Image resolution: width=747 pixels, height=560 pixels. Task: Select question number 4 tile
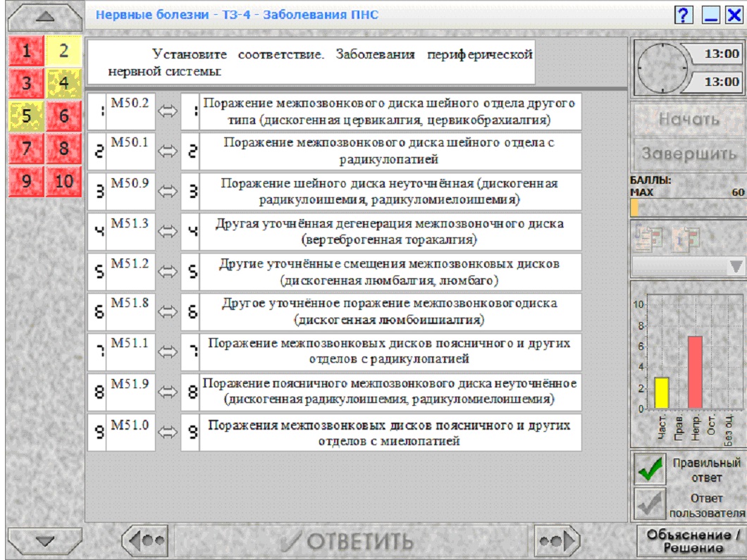(x=64, y=83)
